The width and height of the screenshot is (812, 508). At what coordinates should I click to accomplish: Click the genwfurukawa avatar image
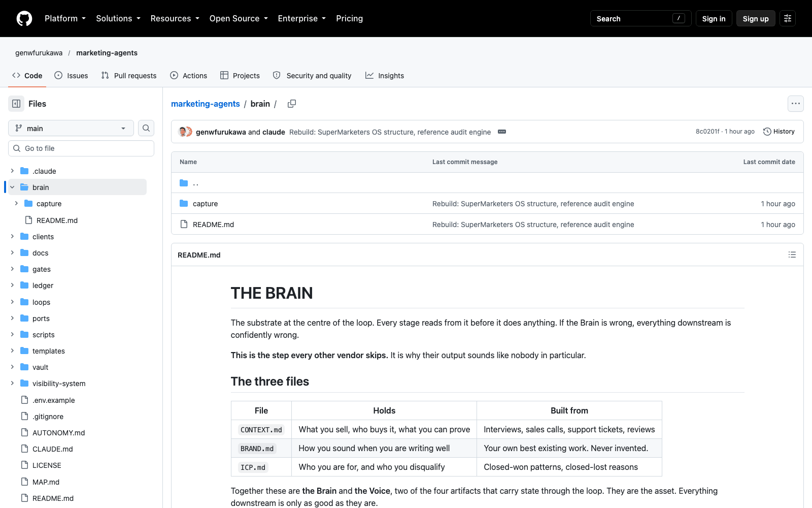point(183,132)
